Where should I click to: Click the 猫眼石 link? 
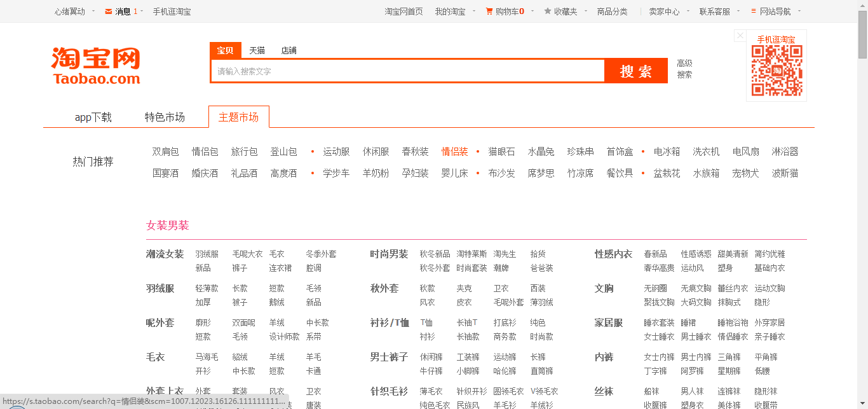point(502,151)
